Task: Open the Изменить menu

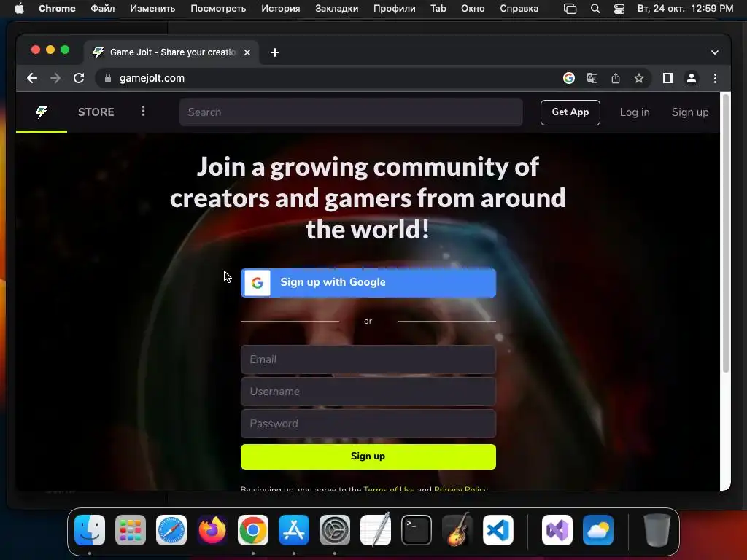Action: [x=152, y=9]
